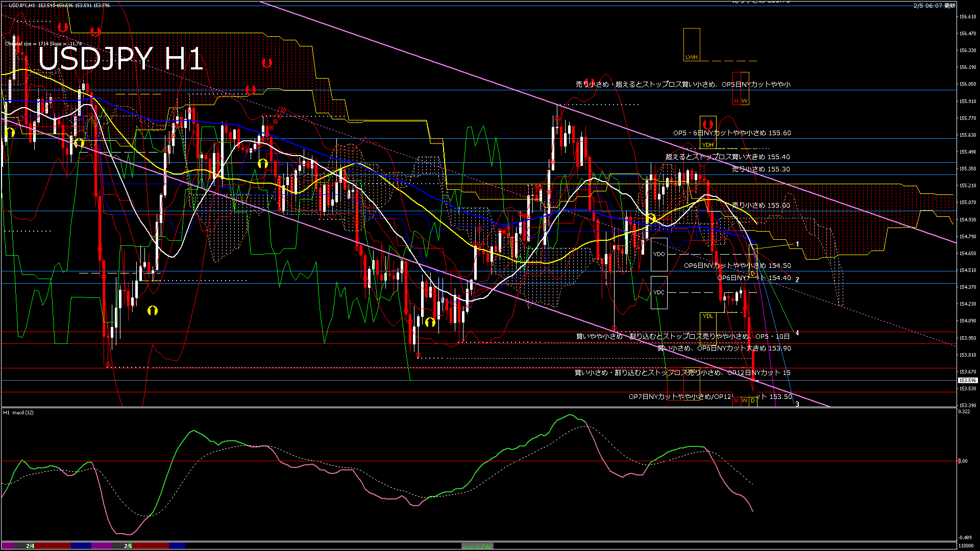The width and height of the screenshot is (980, 551).
Task: Click the 2/4 date marker
Action: pyautogui.click(x=30, y=546)
